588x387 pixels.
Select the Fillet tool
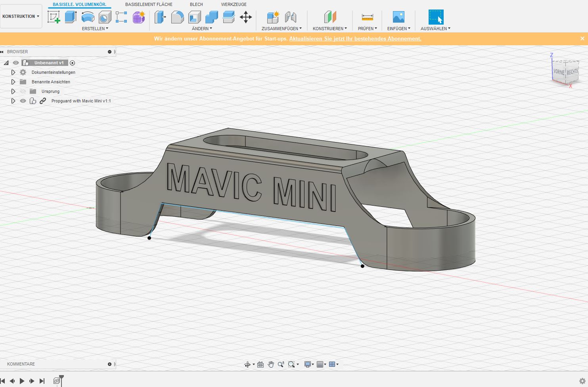[x=177, y=17]
